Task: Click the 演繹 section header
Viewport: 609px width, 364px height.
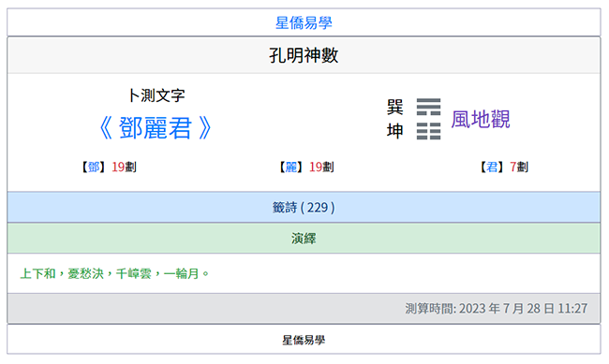Action: click(304, 239)
